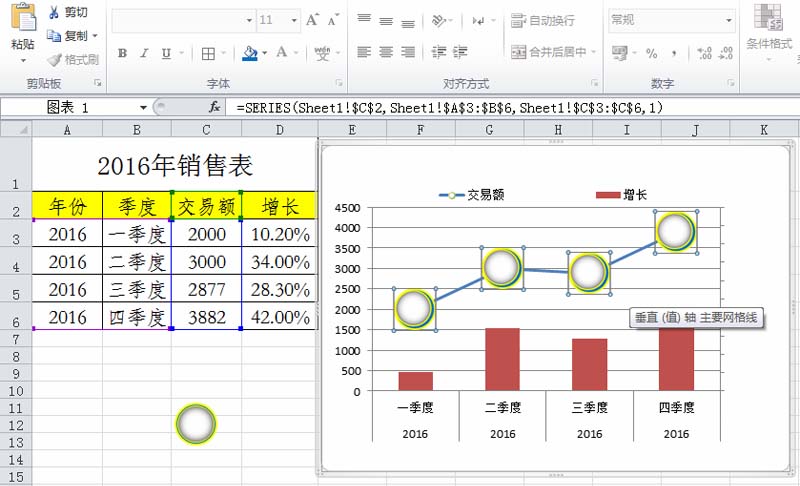Apply percent style

652,53
